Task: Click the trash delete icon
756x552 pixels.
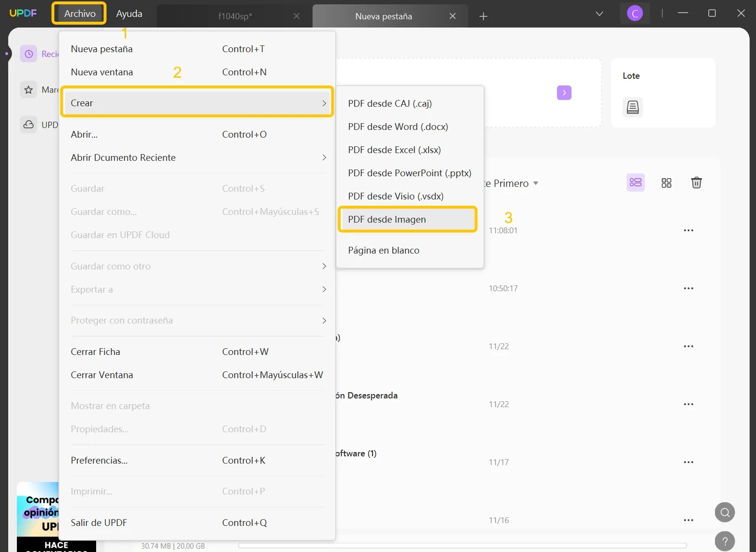Action: (696, 183)
